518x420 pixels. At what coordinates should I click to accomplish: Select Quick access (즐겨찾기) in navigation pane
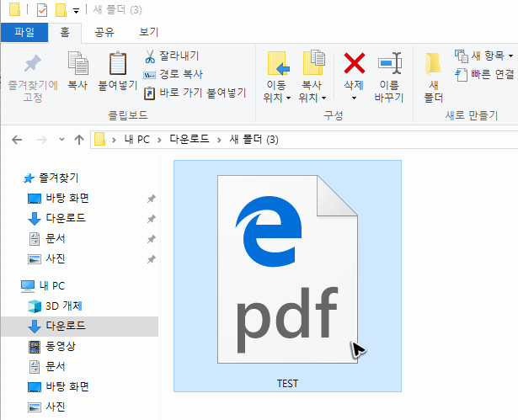(51, 178)
